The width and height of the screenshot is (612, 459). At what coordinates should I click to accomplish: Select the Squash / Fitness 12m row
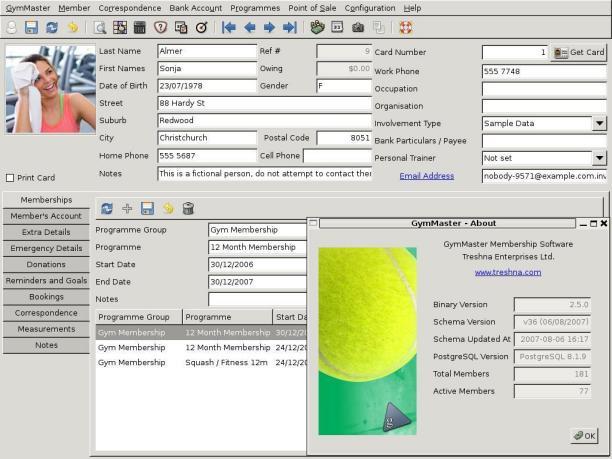(201, 363)
